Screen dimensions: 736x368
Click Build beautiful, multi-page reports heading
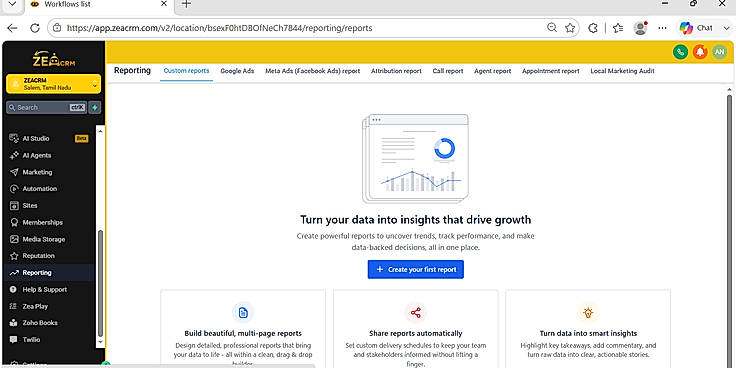(243, 333)
